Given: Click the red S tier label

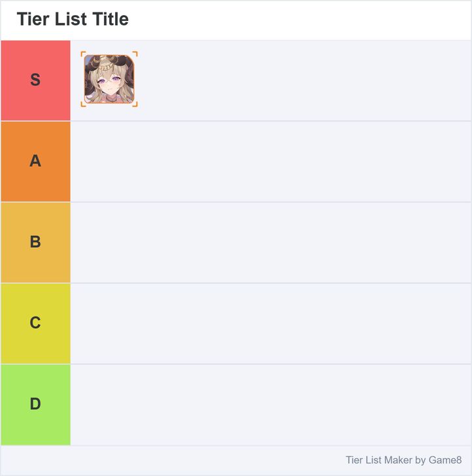Looking at the screenshot, I should coord(35,80).
